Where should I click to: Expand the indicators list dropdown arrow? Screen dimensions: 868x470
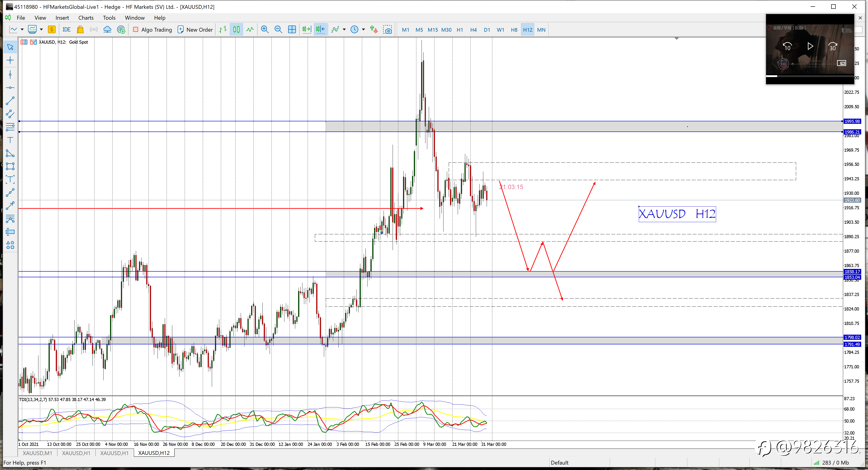point(344,30)
